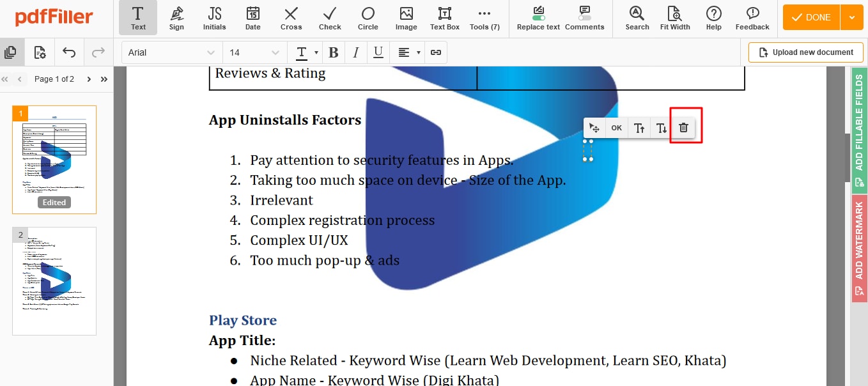
Task: Click OK in floating text toolbar
Action: point(616,128)
